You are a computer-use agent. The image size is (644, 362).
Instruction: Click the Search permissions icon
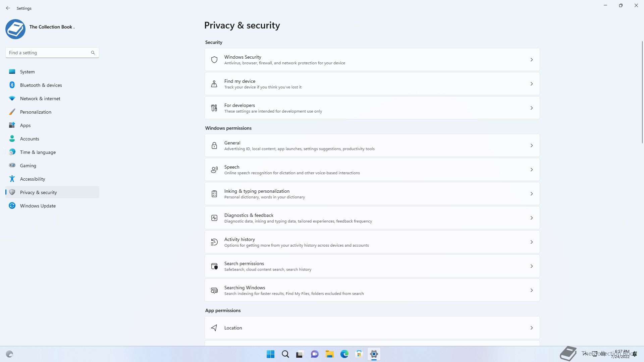tap(214, 266)
